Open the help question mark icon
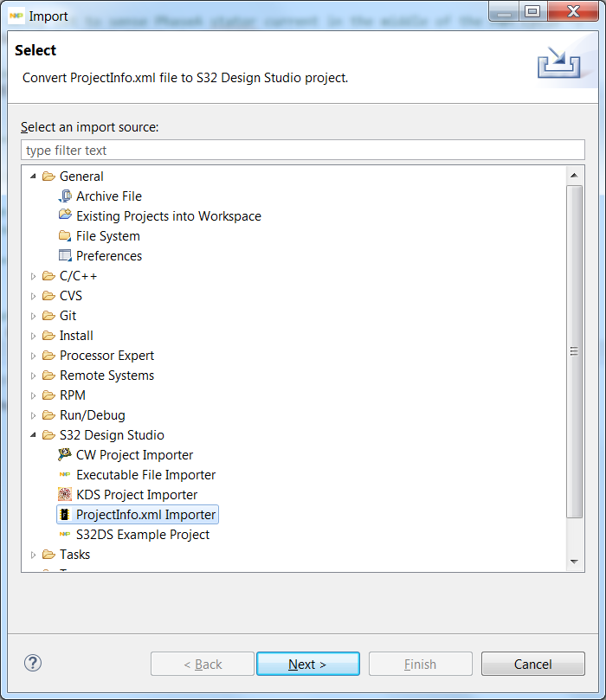 (33, 663)
